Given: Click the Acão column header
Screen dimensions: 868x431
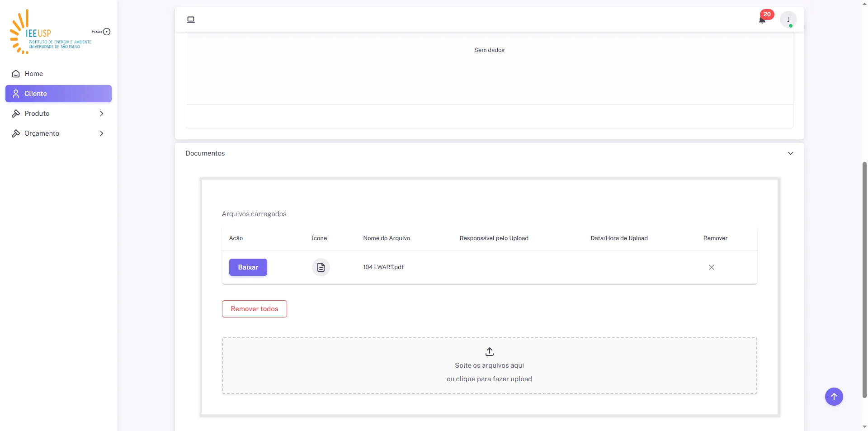Looking at the screenshot, I should (236, 238).
